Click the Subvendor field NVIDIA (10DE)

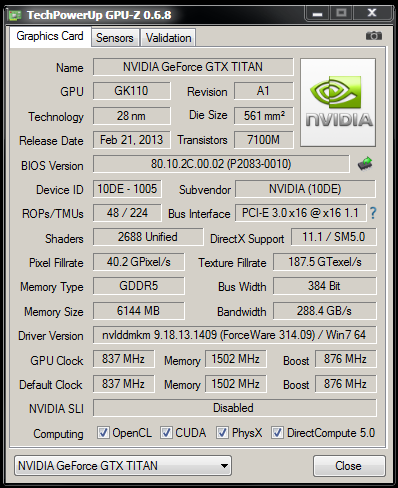305,189
